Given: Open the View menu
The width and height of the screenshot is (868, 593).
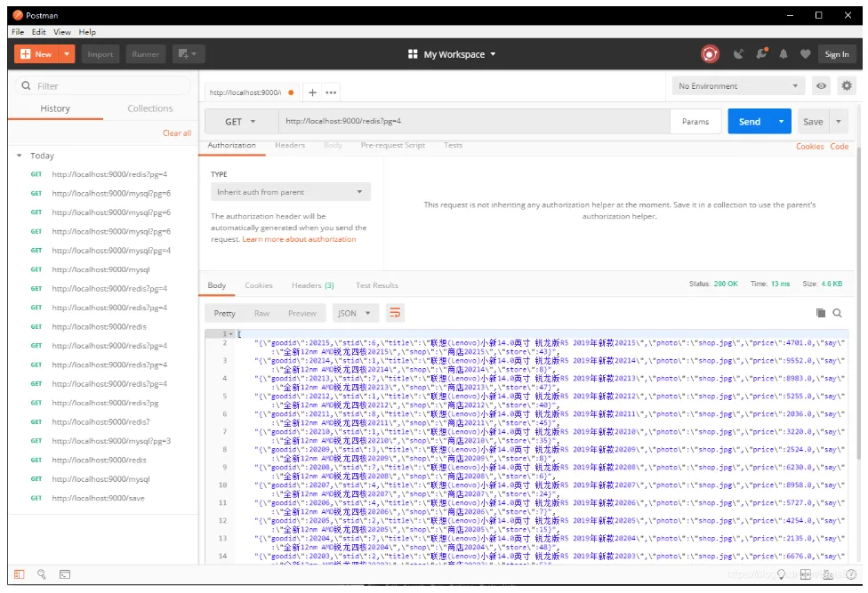Looking at the screenshot, I should pyautogui.click(x=62, y=32).
